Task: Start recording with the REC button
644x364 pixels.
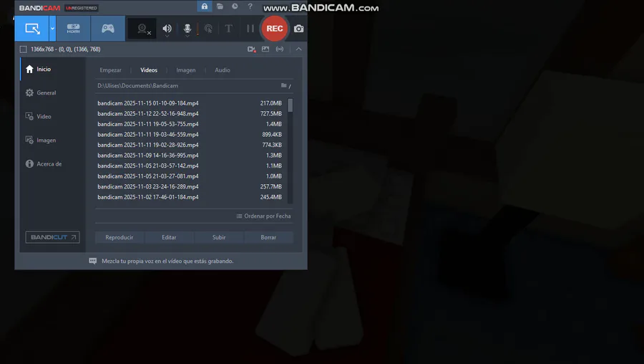Action: tap(274, 29)
